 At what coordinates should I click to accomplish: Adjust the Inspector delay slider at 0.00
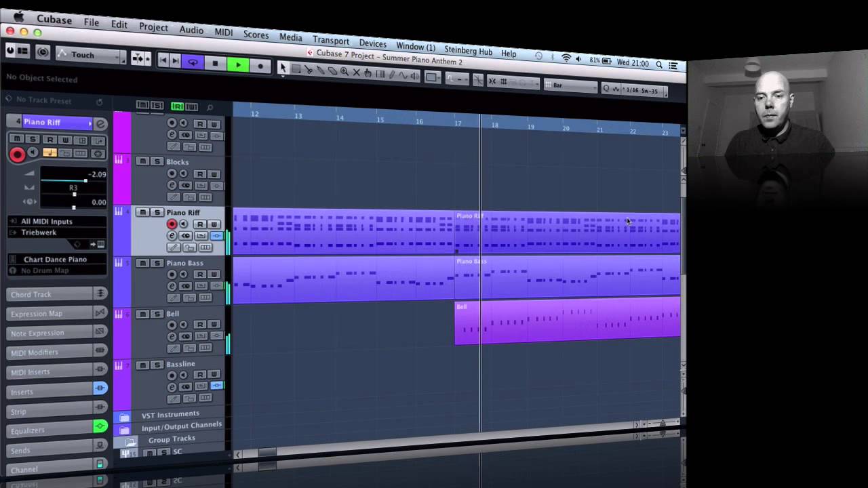74,207
